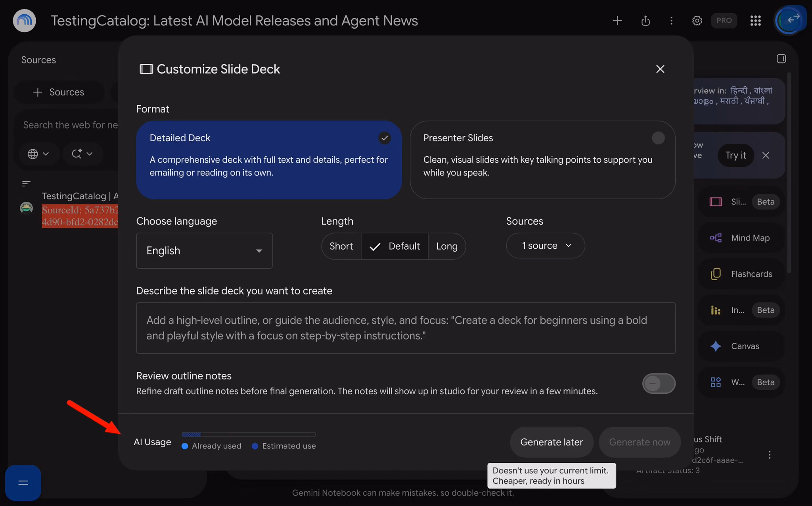Click the 'Review outline notes' heading text
Viewport: 812px width, 506px height.
(x=184, y=376)
